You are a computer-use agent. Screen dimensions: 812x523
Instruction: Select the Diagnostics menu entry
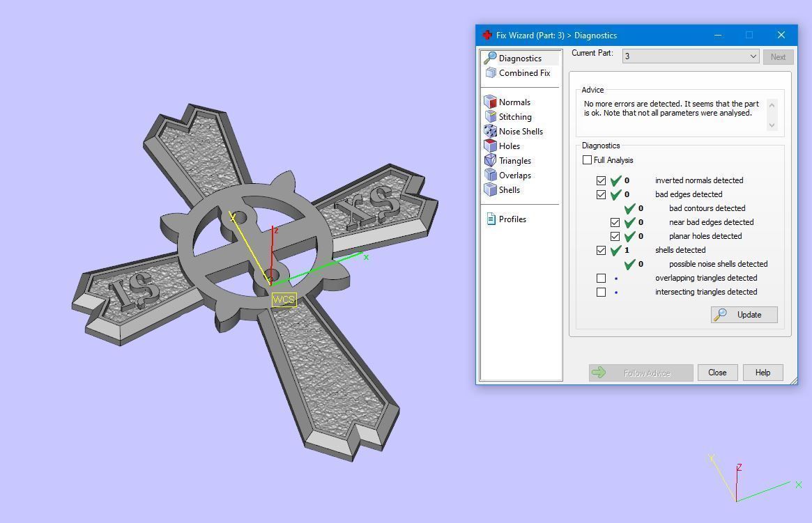(x=520, y=58)
